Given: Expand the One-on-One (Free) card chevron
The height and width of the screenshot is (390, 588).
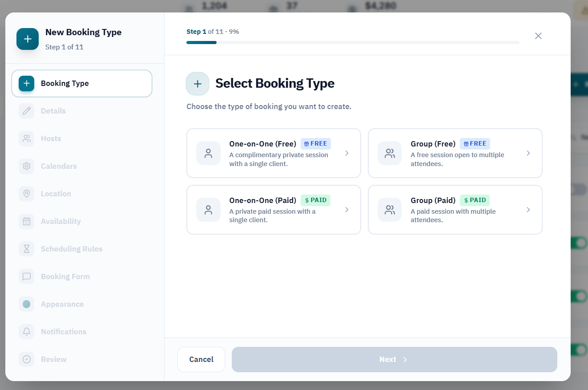Looking at the screenshot, I should tap(347, 153).
